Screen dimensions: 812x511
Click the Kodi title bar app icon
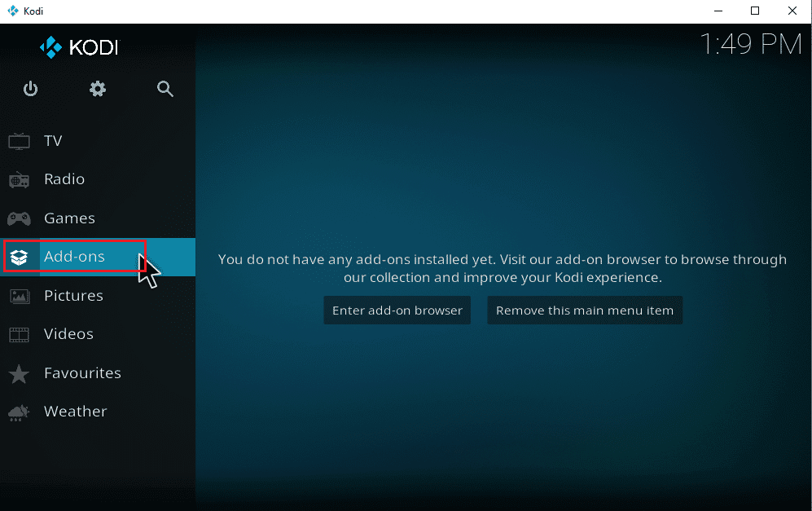click(13, 11)
